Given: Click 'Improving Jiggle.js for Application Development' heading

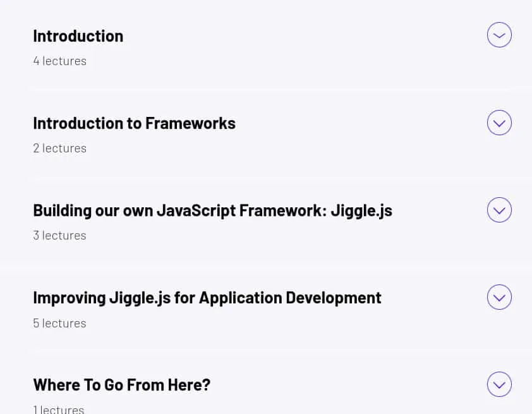Looking at the screenshot, I should tap(207, 298).
